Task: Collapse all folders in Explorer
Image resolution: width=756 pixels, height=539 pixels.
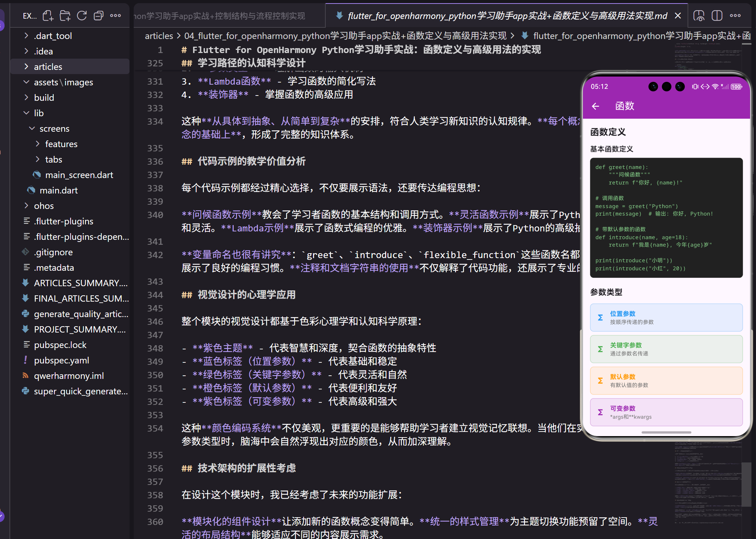Action: 99,15
